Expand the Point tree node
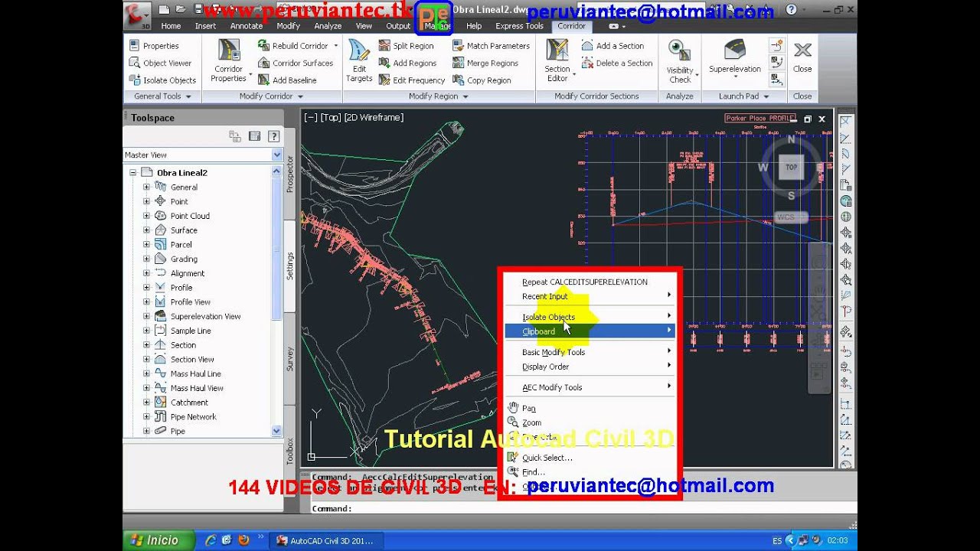The width and height of the screenshot is (980, 551). pos(146,201)
